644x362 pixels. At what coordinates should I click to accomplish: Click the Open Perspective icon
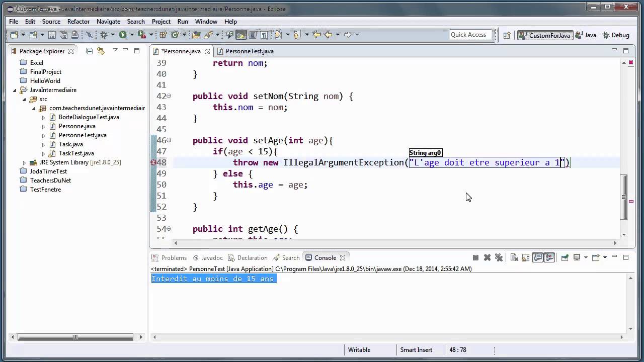click(507, 35)
